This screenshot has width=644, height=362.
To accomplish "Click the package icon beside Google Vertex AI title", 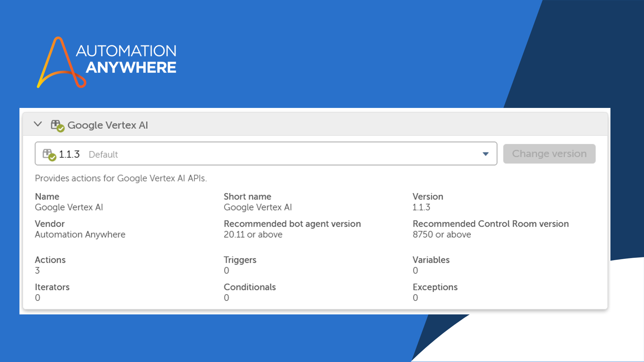I will (x=57, y=126).
